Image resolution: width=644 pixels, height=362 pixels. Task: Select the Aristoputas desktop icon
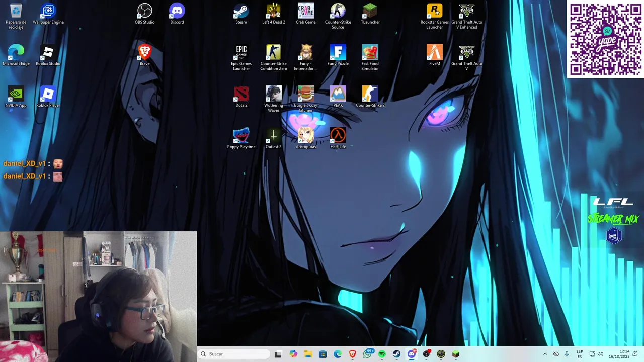pyautogui.click(x=306, y=139)
